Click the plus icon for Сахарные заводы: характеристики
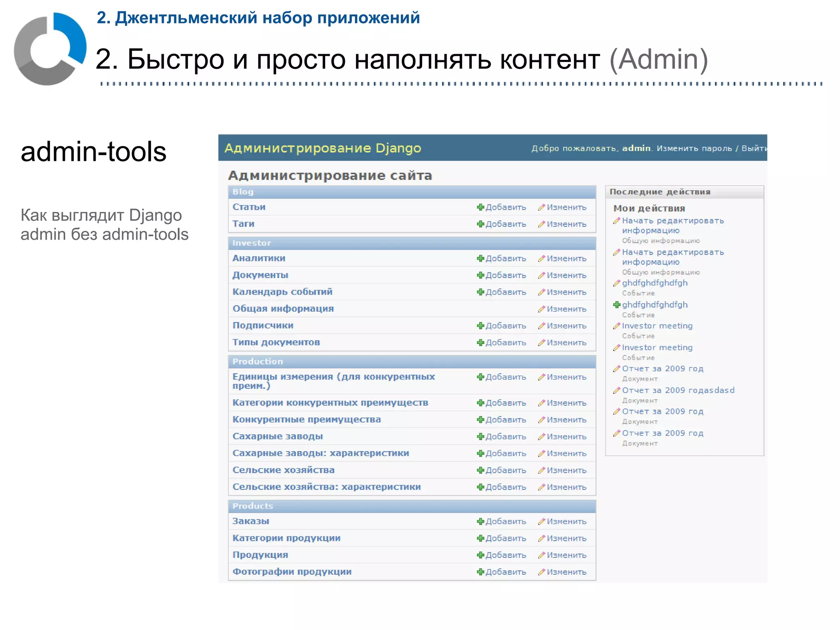 pos(480,453)
